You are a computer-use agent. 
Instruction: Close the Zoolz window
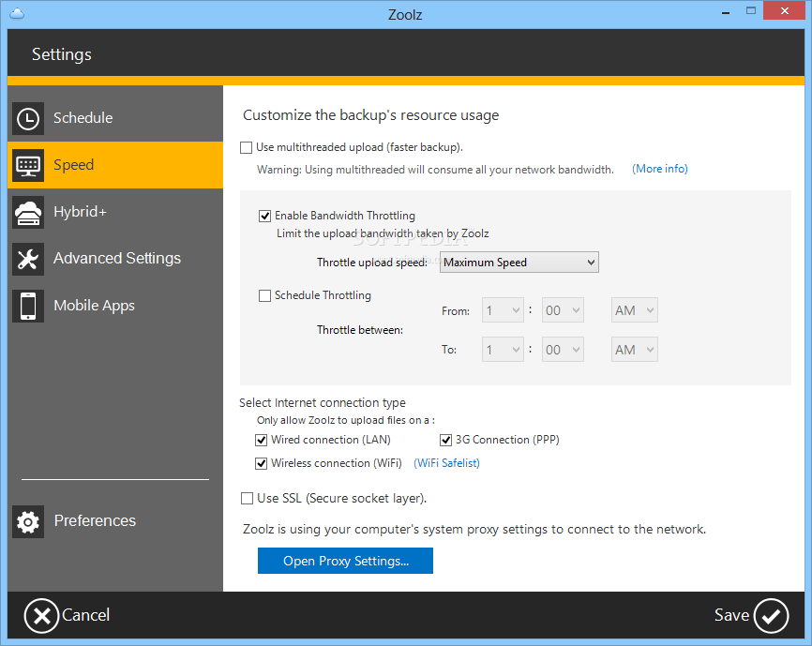pos(784,11)
